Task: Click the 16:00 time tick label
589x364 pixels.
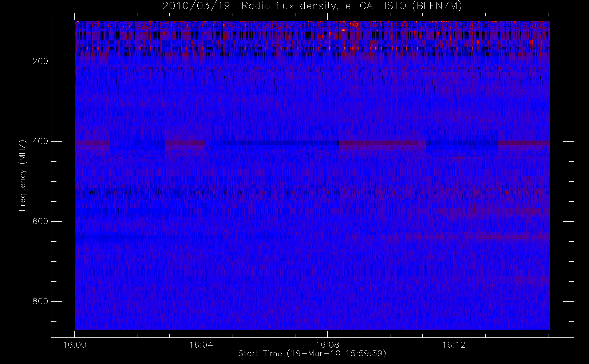Action: click(x=75, y=345)
